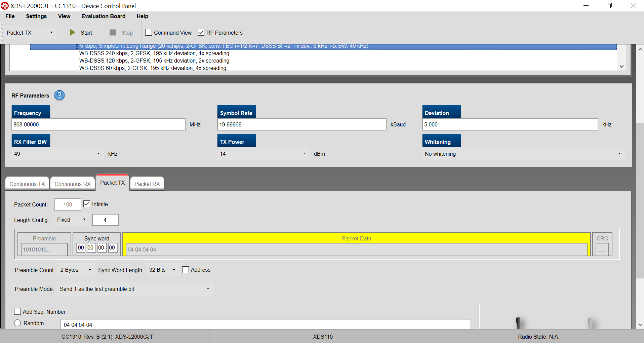Click the Frequency input field
The height and width of the screenshot is (343, 644).
tap(98, 124)
